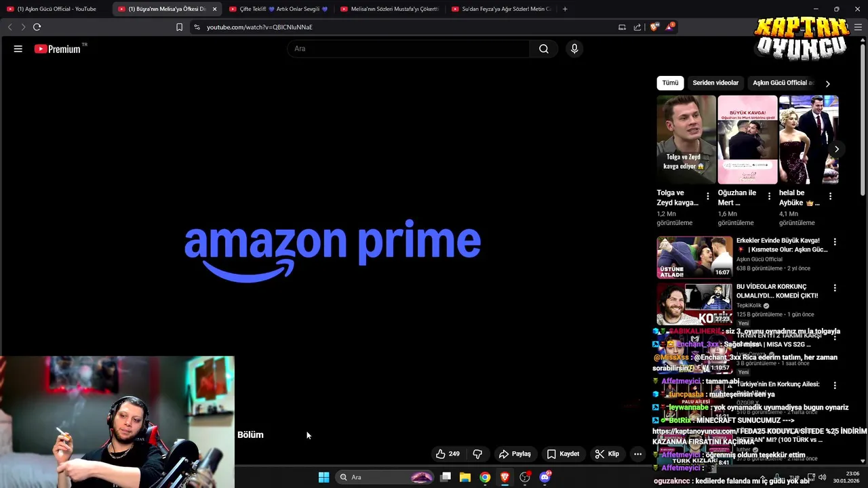Image resolution: width=868 pixels, height=488 pixels.
Task: Like the video with 249 likes
Action: tap(448, 454)
